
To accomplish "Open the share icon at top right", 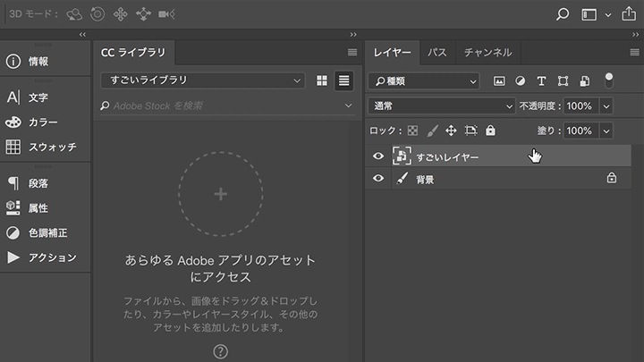I will coord(628,14).
